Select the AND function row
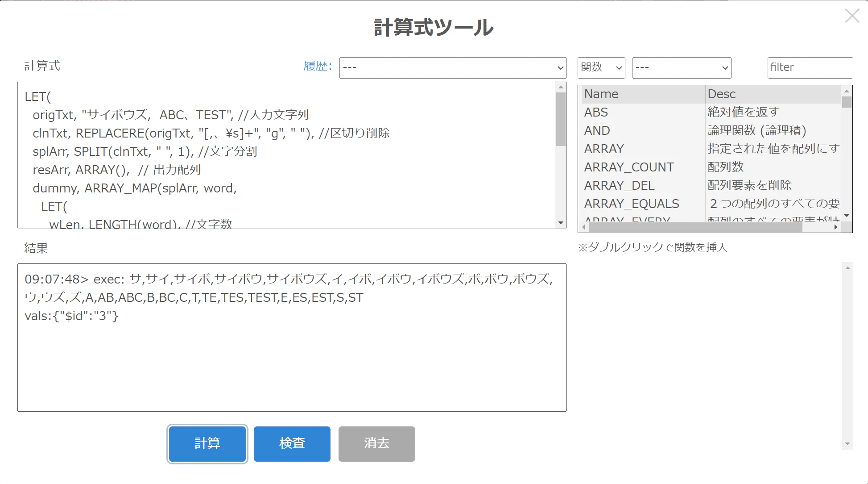Screen dimensions: 868x484 597,130
